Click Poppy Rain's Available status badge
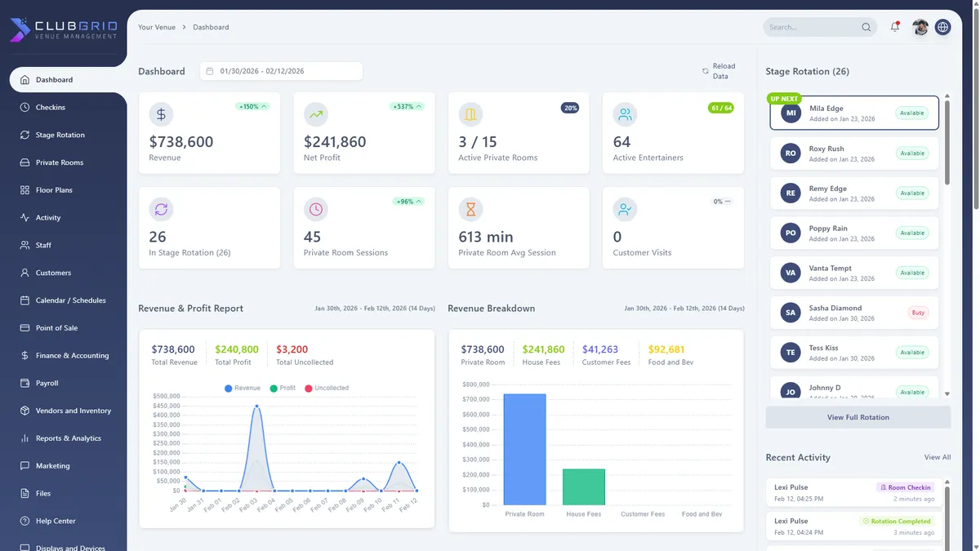Screen dimensions: 980x551 [912, 233]
